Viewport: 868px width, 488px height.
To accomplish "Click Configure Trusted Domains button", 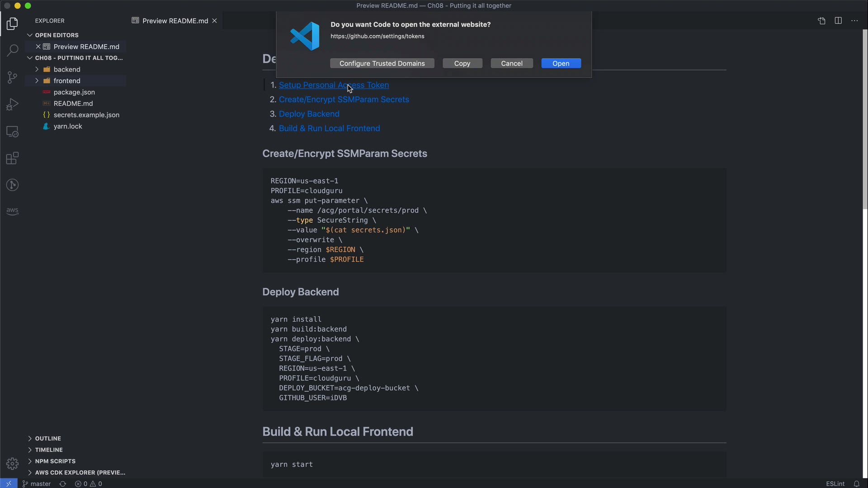I will (x=382, y=63).
